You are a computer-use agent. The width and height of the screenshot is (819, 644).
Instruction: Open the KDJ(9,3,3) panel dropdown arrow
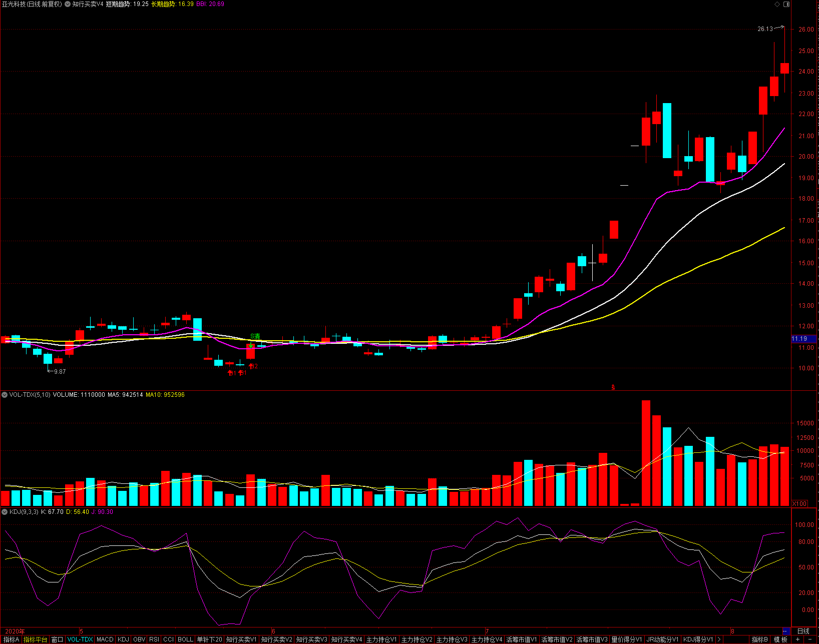click(5, 512)
